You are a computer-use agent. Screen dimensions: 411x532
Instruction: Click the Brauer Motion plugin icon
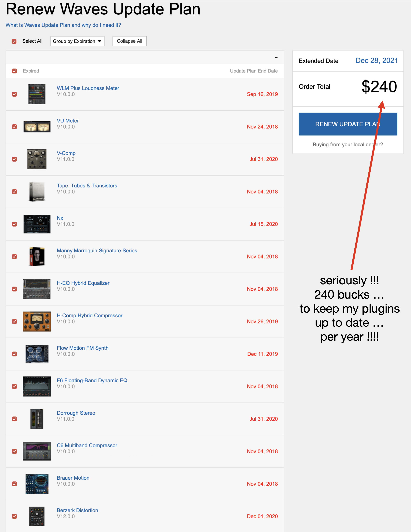(37, 484)
